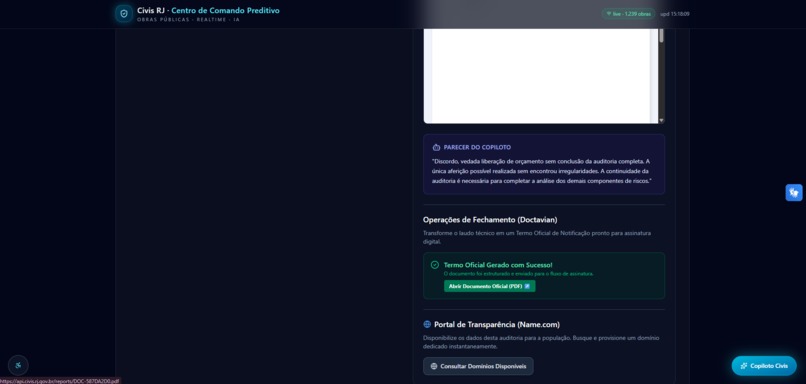Screen dimensions: 806x384
Task: Click inside the white document preview pane
Action: [x=541, y=76]
